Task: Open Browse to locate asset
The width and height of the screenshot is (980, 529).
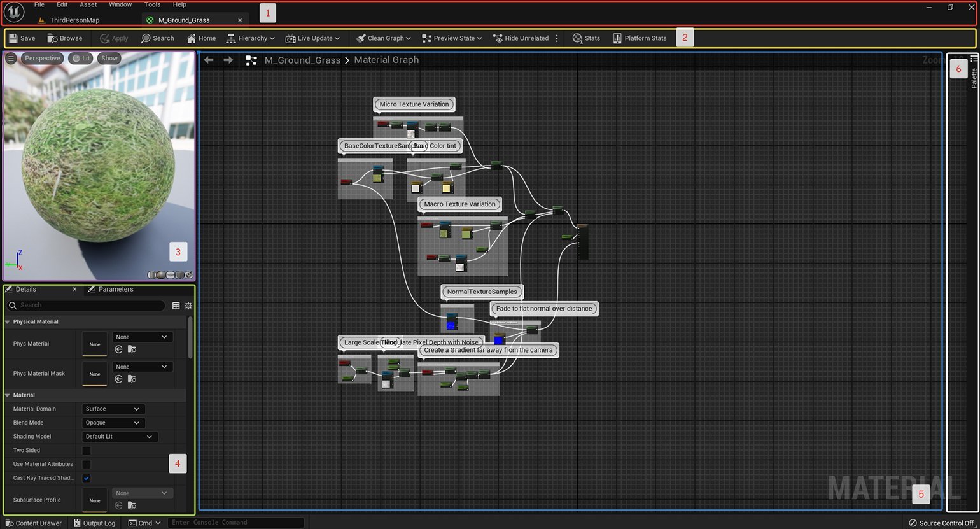Action: click(x=65, y=38)
